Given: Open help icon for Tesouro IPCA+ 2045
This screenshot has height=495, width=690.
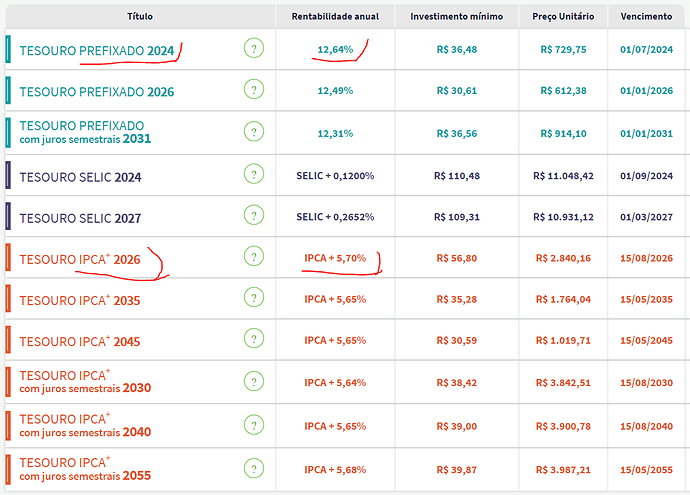Looking at the screenshot, I should (254, 338).
